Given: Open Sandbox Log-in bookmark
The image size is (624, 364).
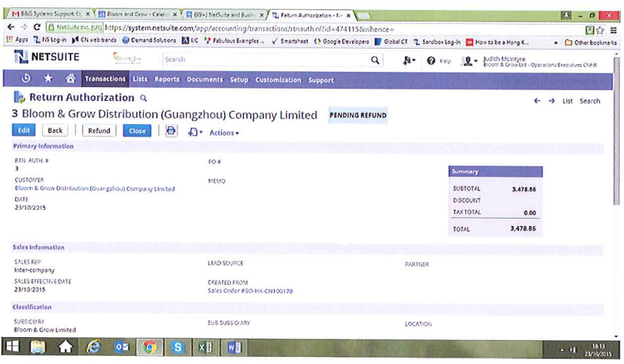Looking at the screenshot, I should point(437,41).
